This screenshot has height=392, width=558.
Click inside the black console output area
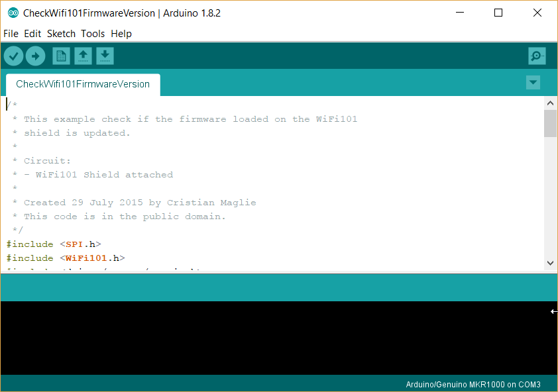pos(265,338)
